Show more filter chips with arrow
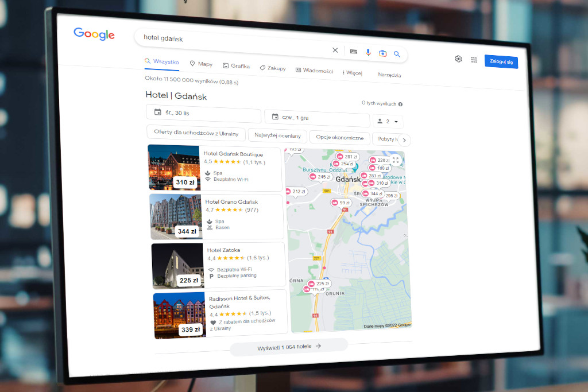 click(404, 140)
